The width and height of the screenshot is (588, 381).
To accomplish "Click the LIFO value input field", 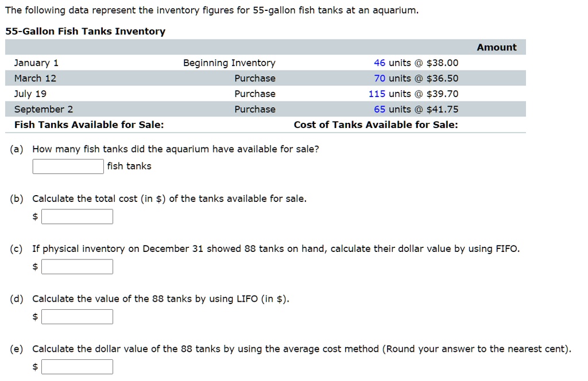I will [77, 316].
